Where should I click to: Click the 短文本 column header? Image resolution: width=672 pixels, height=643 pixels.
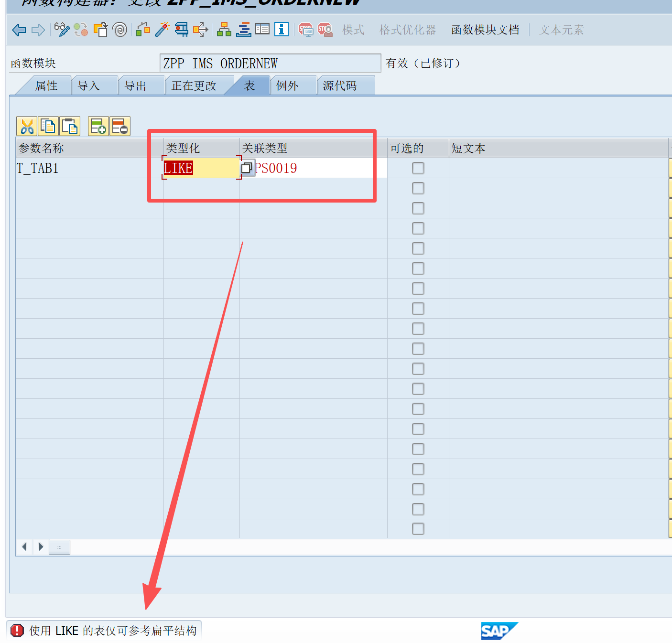pyautogui.click(x=558, y=148)
